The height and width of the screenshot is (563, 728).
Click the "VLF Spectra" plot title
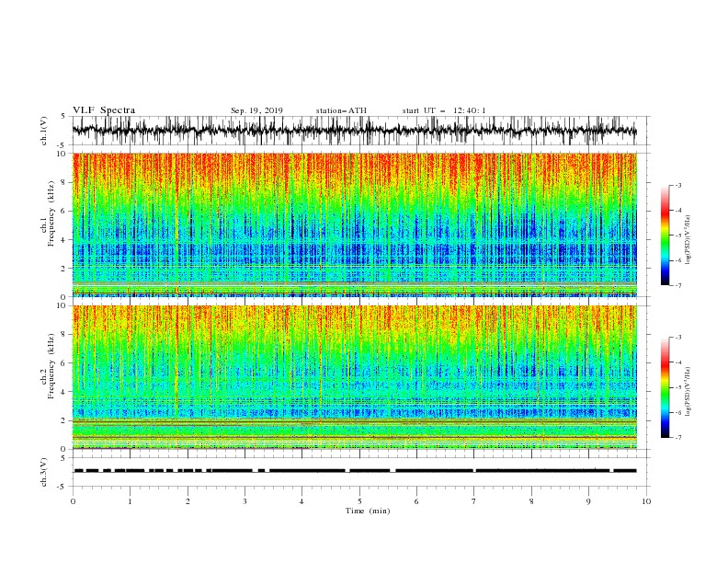coord(104,110)
